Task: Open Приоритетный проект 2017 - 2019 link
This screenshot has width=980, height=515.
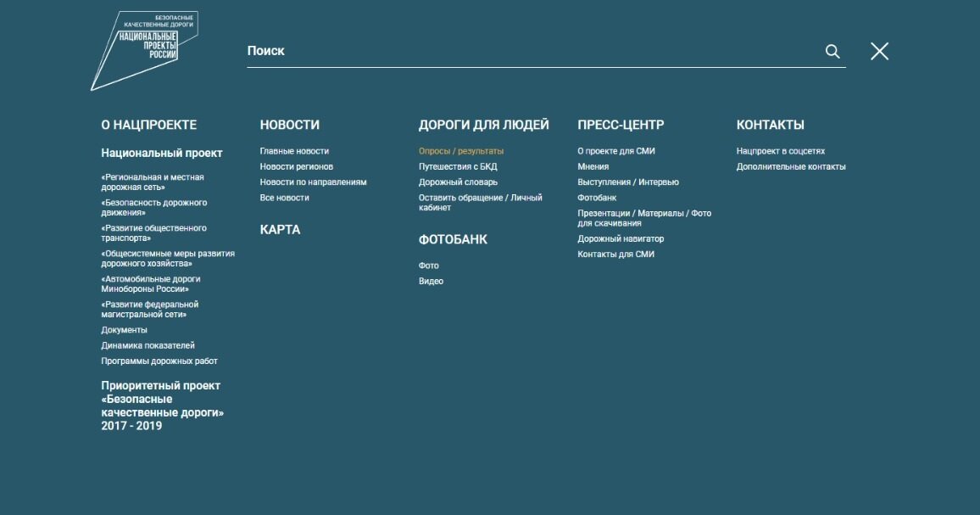Action: pyautogui.click(x=163, y=406)
